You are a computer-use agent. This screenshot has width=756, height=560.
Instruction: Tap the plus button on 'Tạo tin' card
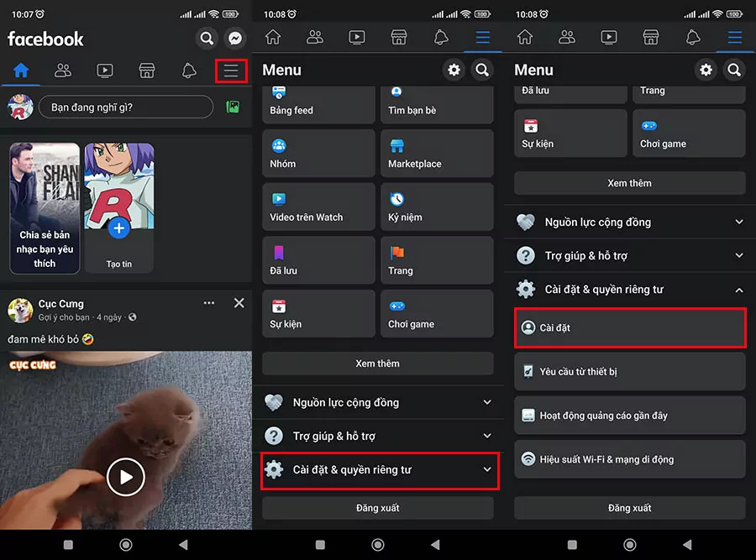(119, 228)
